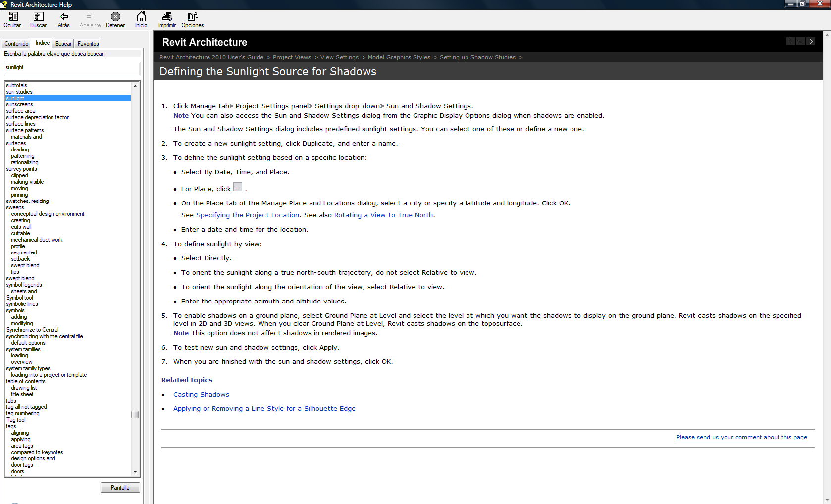Select the 'swatches, resizing' index entry
Image resolution: width=831 pixels, height=504 pixels.
pyautogui.click(x=27, y=201)
